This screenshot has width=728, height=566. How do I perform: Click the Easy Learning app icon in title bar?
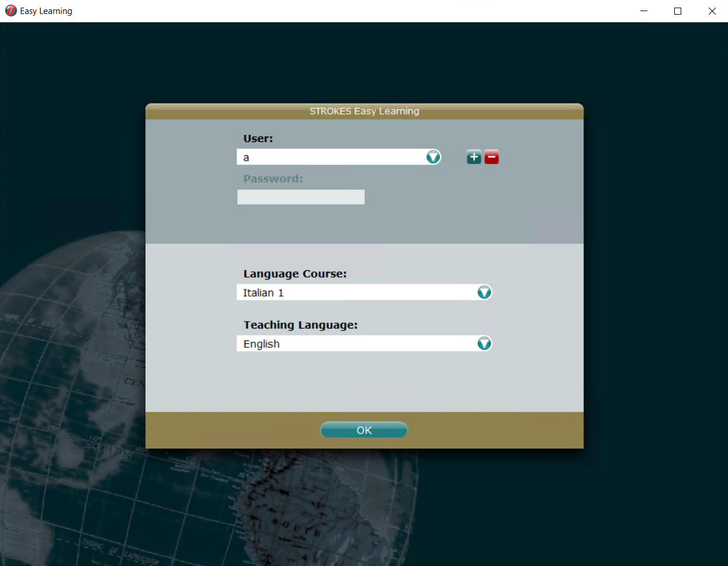pyautogui.click(x=11, y=11)
